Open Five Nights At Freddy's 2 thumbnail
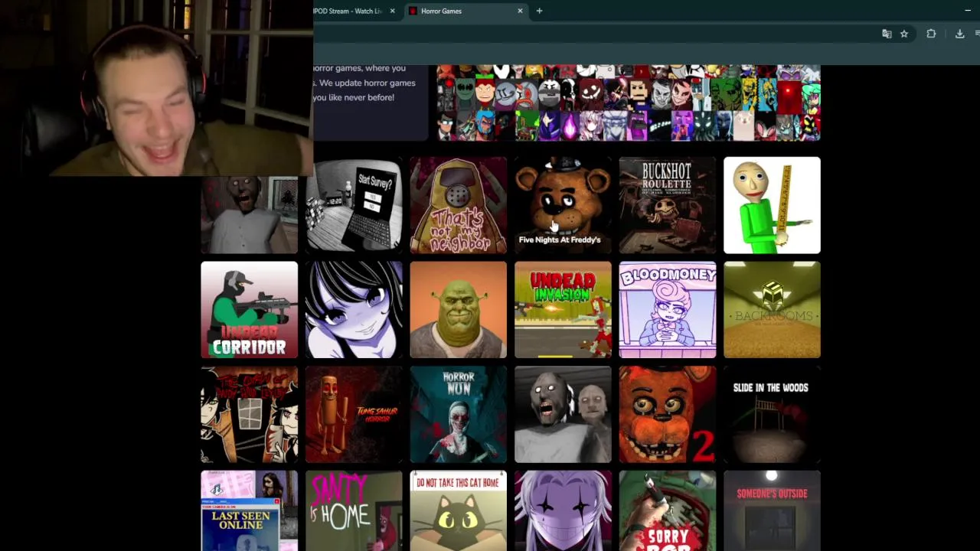 pos(668,415)
